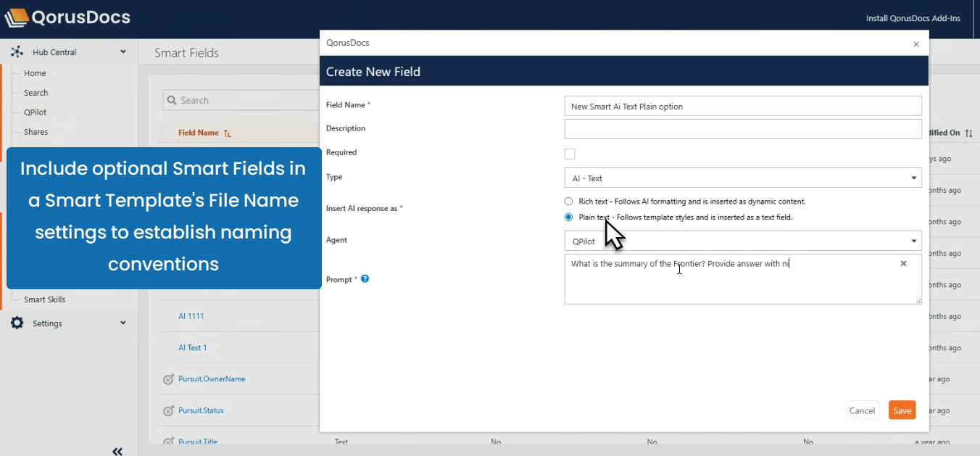Enable the Required checkbox
The width and height of the screenshot is (980, 456).
(570, 154)
